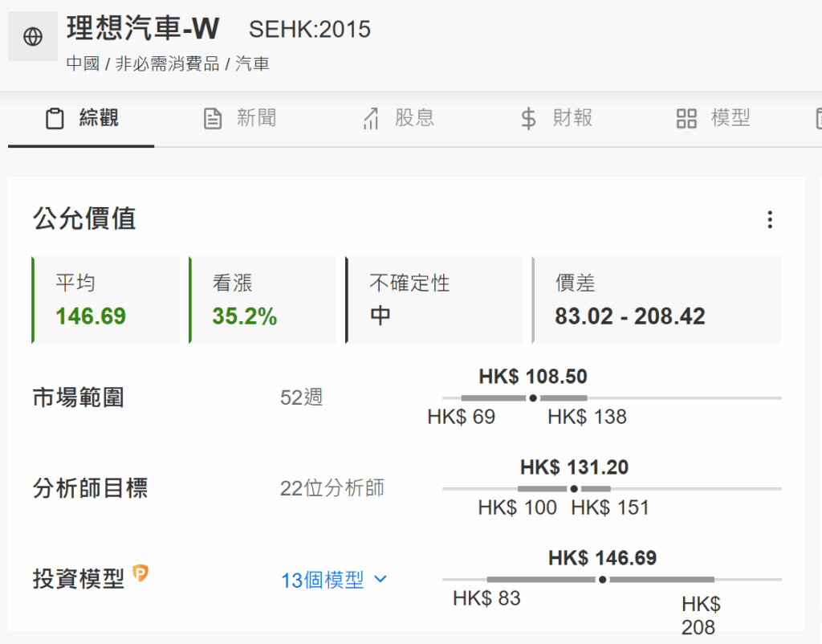Open the three-dot menu in 公允價值 card
The height and width of the screenshot is (644, 822).
coord(770,219)
